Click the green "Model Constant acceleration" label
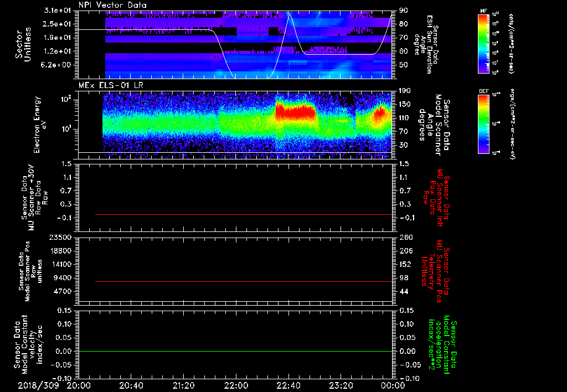The image size is (567, 392). pos(443,345)
